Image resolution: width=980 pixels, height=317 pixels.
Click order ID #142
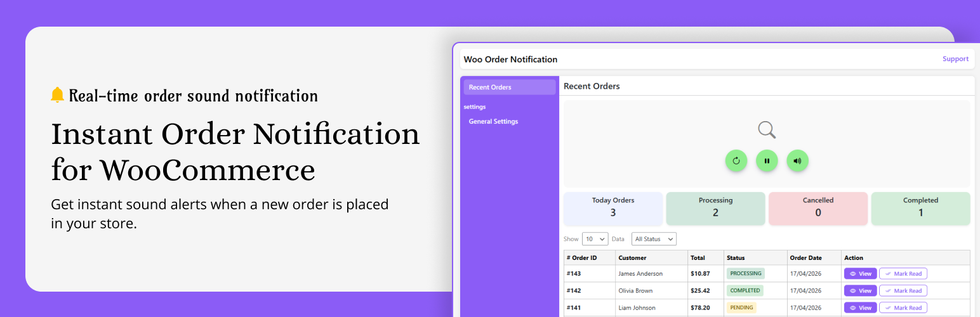pos(574,291)
